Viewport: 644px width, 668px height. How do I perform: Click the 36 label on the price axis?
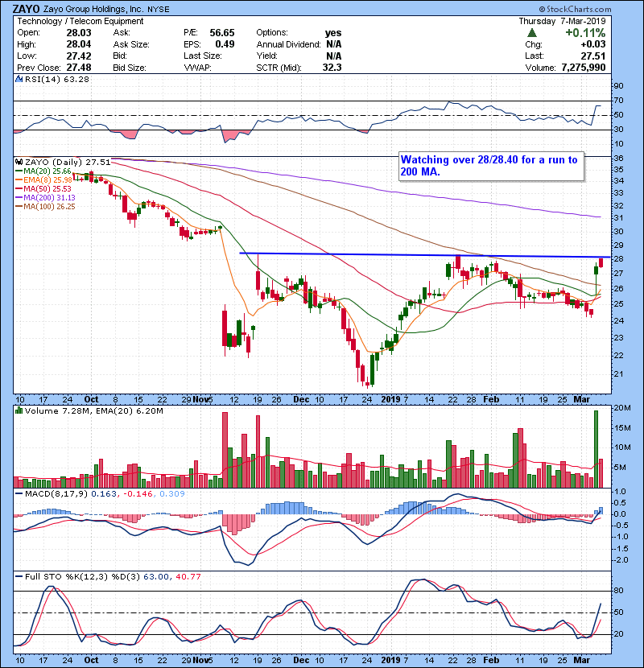(x=618, y=158)
